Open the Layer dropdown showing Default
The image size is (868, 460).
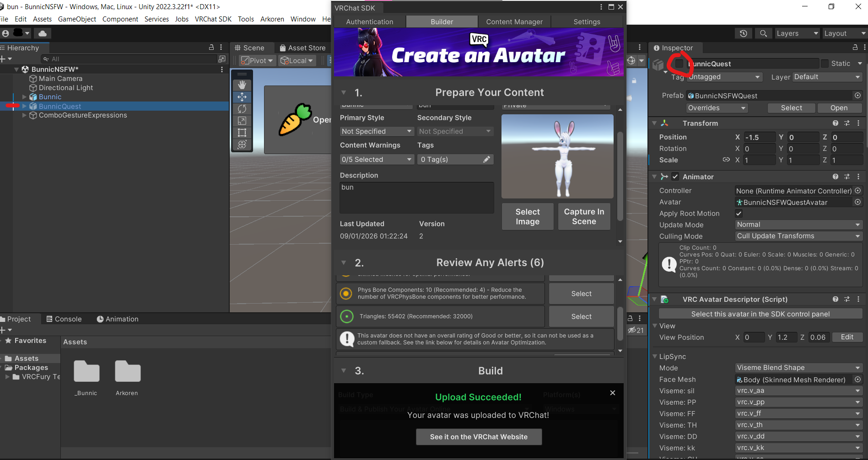(827, 77)
